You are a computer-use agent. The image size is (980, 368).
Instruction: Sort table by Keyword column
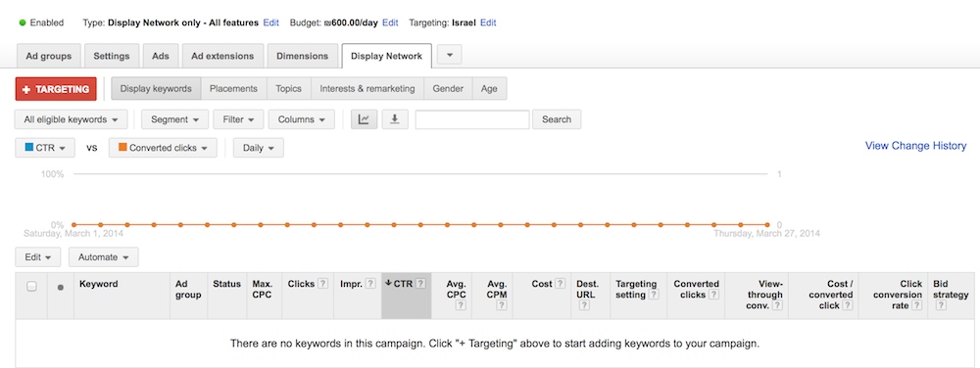(98, 284)
